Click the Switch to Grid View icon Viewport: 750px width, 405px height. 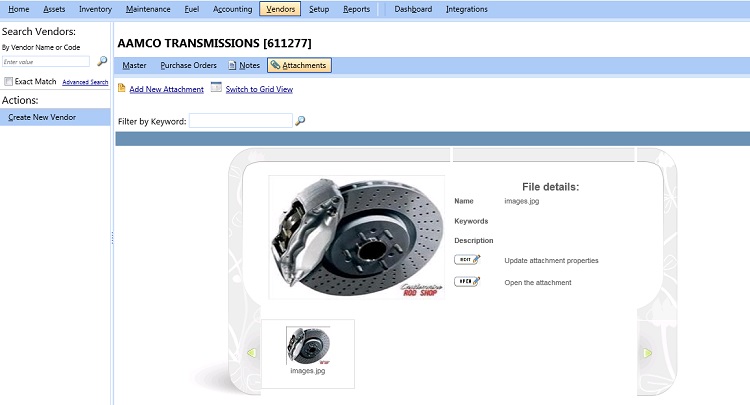coord(216,87)
